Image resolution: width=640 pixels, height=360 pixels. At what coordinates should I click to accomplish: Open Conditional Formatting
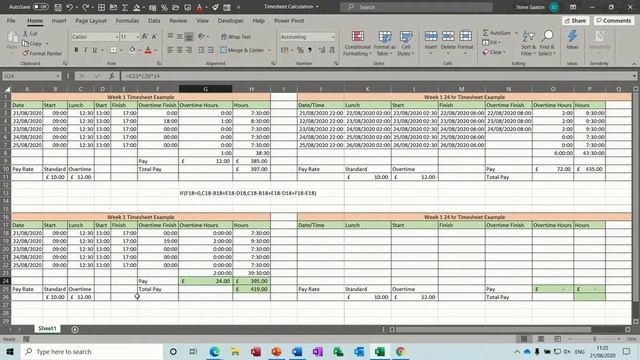[x=357, y=43]
